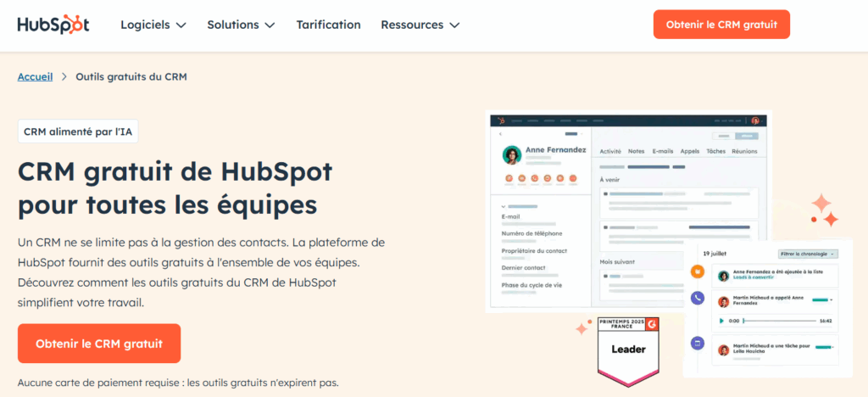This screenshot has width=868, height=397.
Task: Click the purple task timeline icon
Action: coord(698,344)
